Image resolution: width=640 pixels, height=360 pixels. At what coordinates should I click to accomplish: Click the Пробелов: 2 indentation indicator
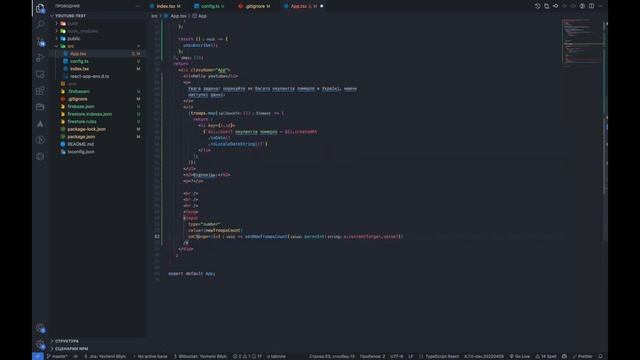pyautogui.click(x=372, y=356)
